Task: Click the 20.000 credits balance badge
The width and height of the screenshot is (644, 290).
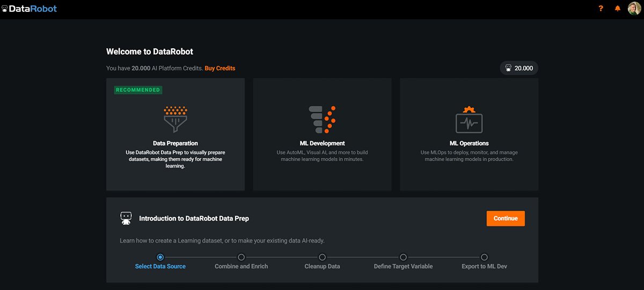Action: click(519, 68)
